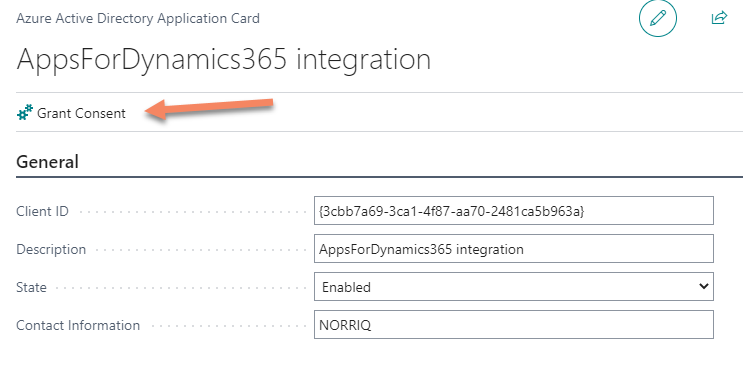The height and width of the screenshot is (370, 743).
Task: Collapse the General section header
Action: coord(47,162)
